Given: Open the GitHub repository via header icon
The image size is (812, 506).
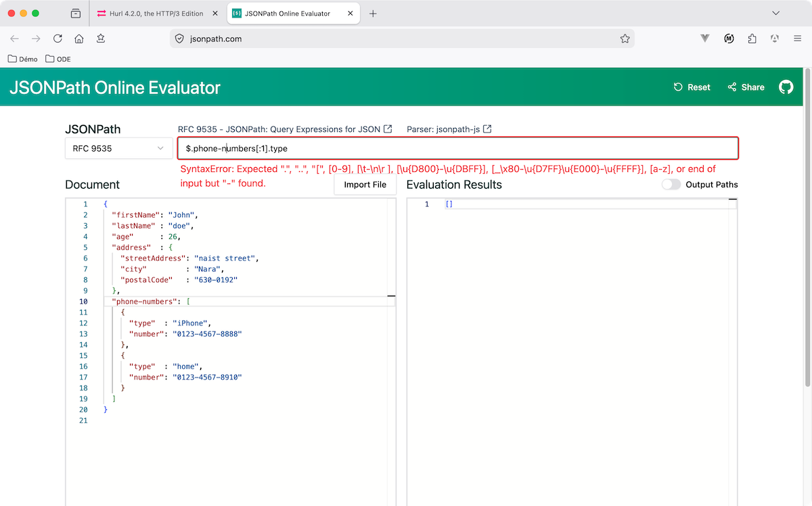Looking at the screenshot, I should pyautogui.click(x=786, y=87).
